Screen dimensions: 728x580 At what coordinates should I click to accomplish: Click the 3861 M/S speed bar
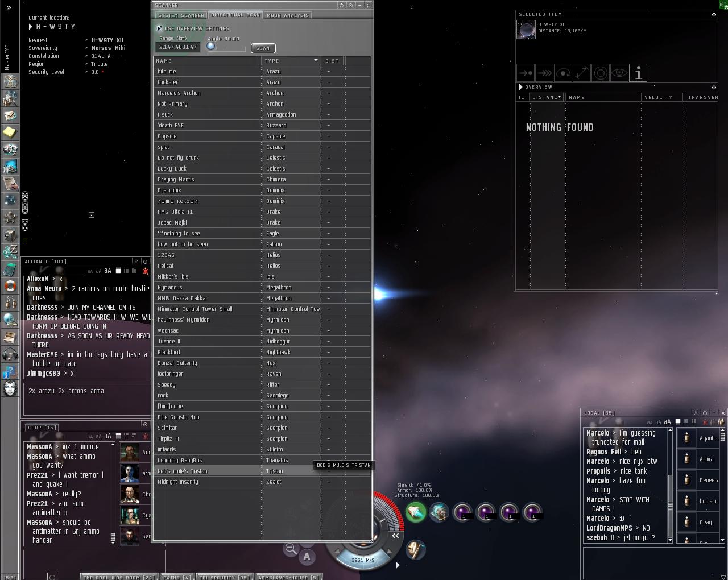point(363,560)
